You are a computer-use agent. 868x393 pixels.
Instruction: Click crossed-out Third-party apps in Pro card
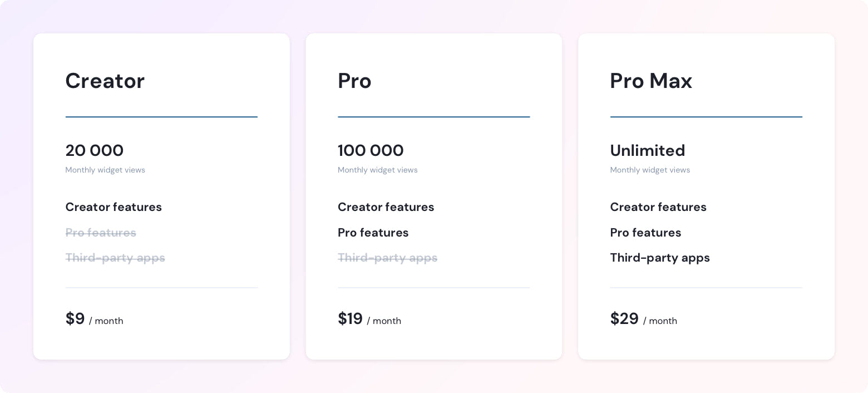click(x=388, y=258)
